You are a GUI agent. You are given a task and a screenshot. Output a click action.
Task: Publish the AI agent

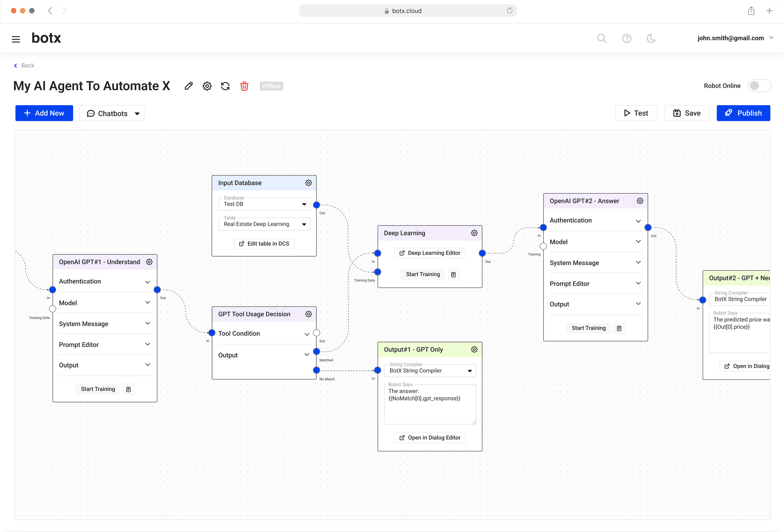743,113
